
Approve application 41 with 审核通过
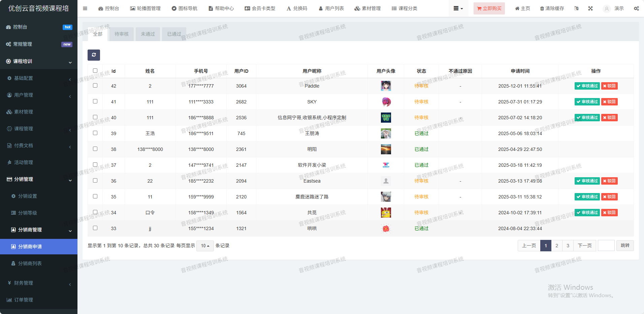click(x=587, y=102)
